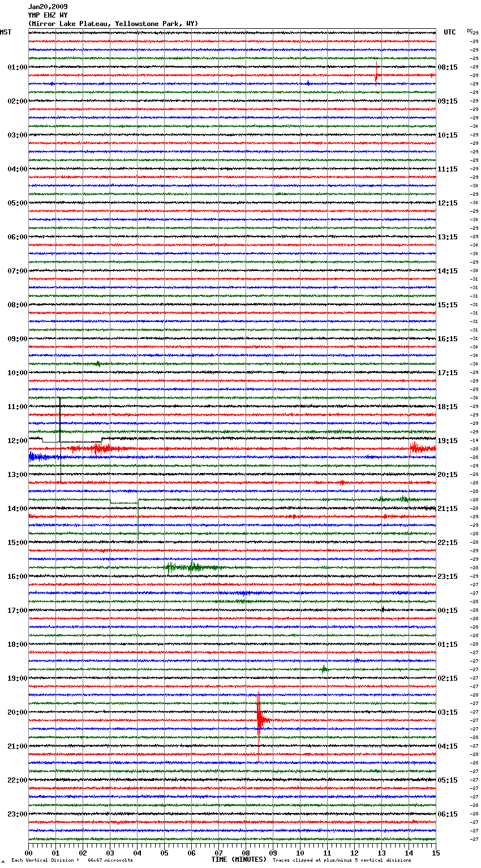Click the 08:15 UTC time label
The height and width of the screenshot is (868, 481).
coord(448,67)
